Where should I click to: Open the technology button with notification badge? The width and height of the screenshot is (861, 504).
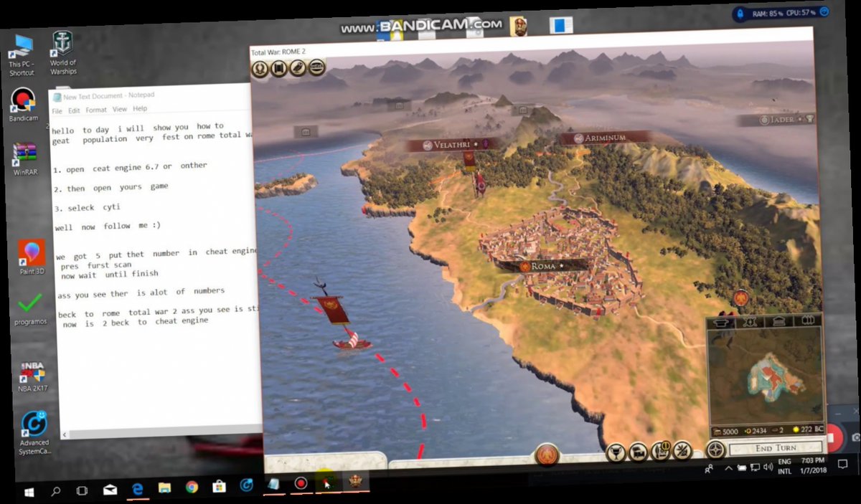point(661,451)
